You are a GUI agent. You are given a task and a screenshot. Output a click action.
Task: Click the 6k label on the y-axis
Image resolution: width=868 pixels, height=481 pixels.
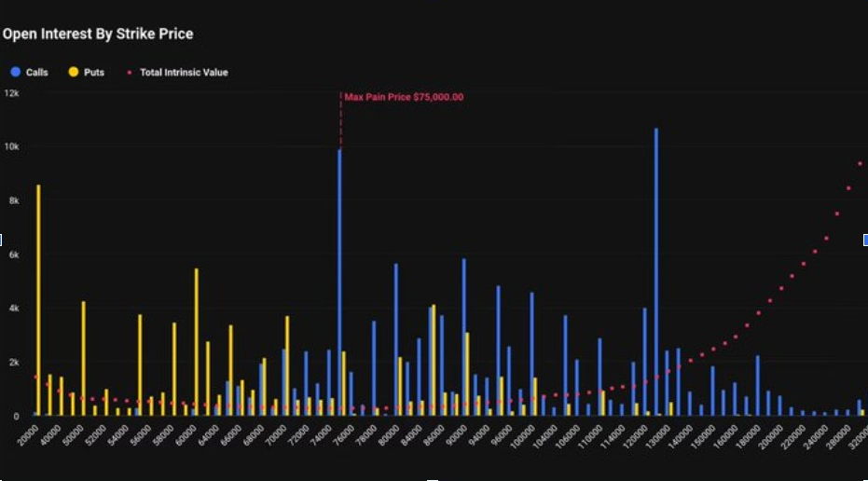pyautogui.click(x=14, y=254)
